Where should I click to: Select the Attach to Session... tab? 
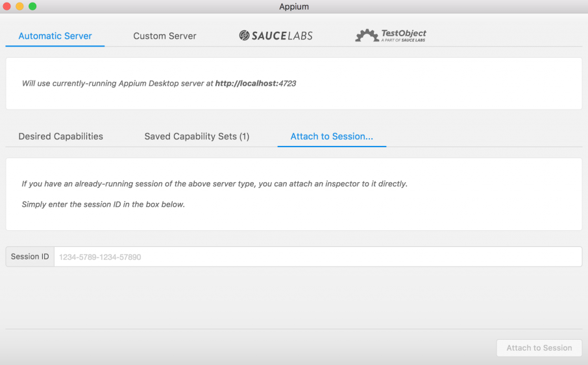tap(332, 136)
